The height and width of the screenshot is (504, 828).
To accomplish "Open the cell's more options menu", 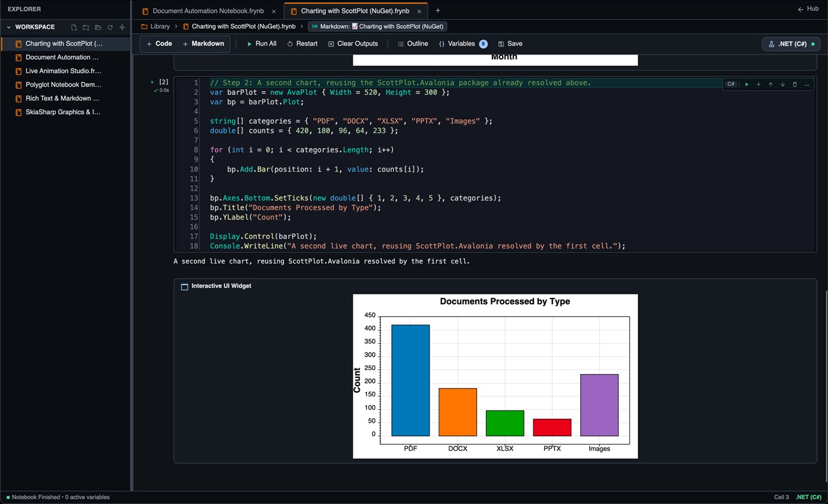I will click(x=807, y=85).
